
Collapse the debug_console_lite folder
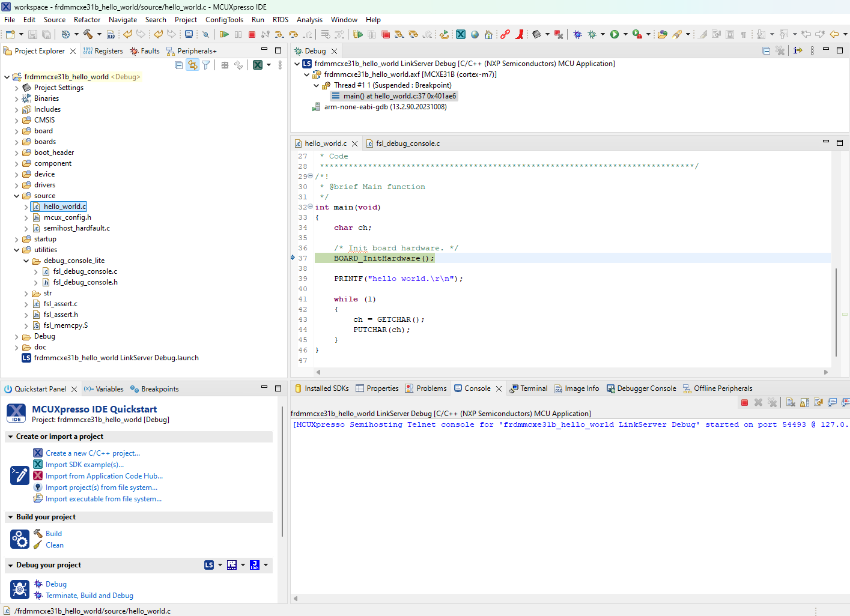coord(26,261)
